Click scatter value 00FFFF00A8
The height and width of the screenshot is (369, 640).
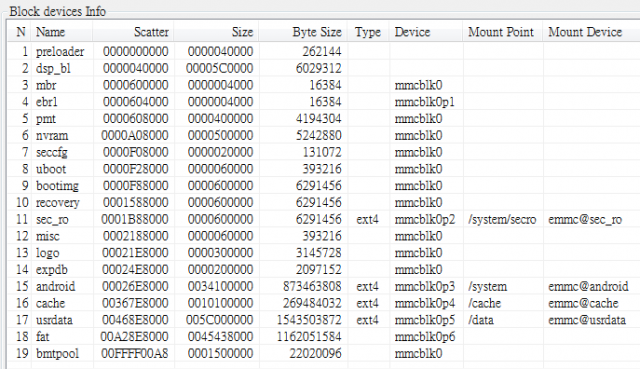tap(134, 353)
